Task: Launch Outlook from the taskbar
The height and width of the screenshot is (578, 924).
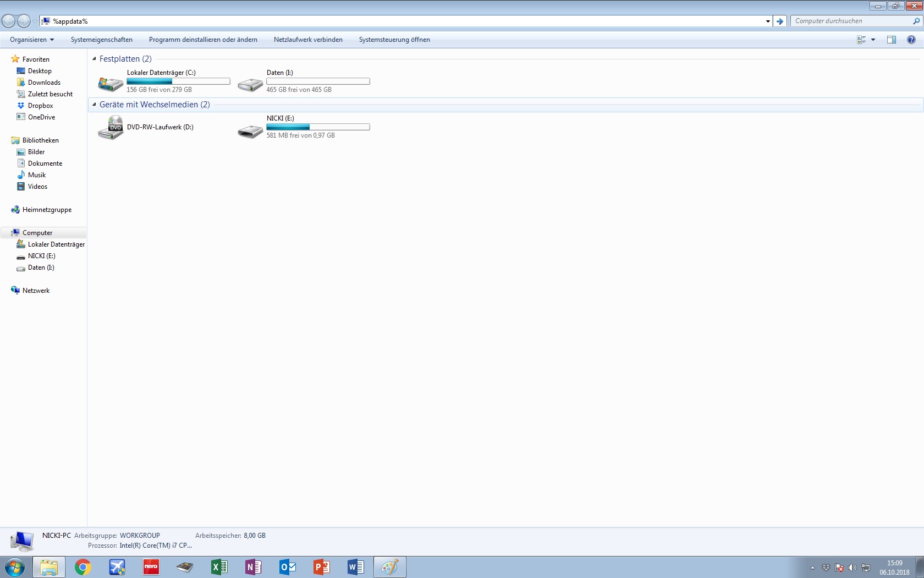Action: pyautogui.click(x=287, y=567)
